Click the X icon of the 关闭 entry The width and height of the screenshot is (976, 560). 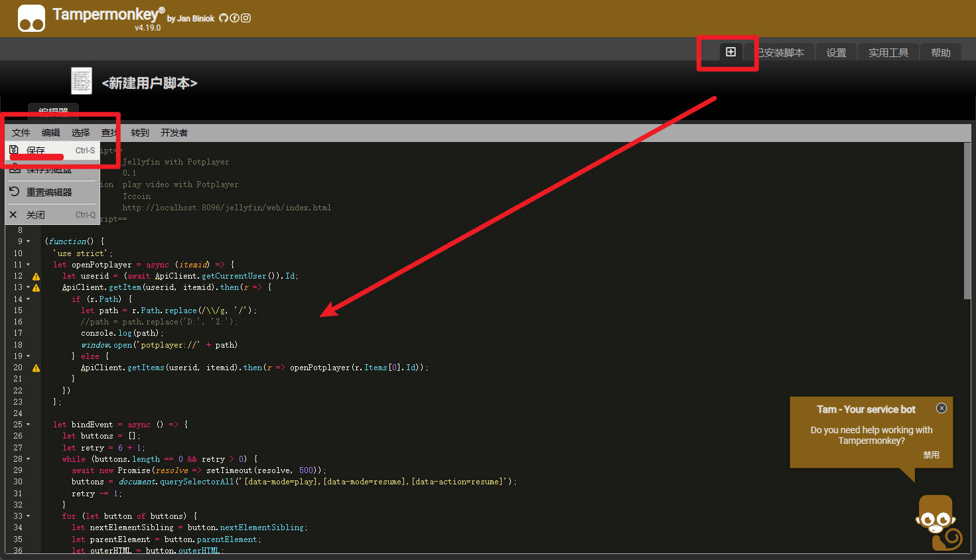coord(13,214)
